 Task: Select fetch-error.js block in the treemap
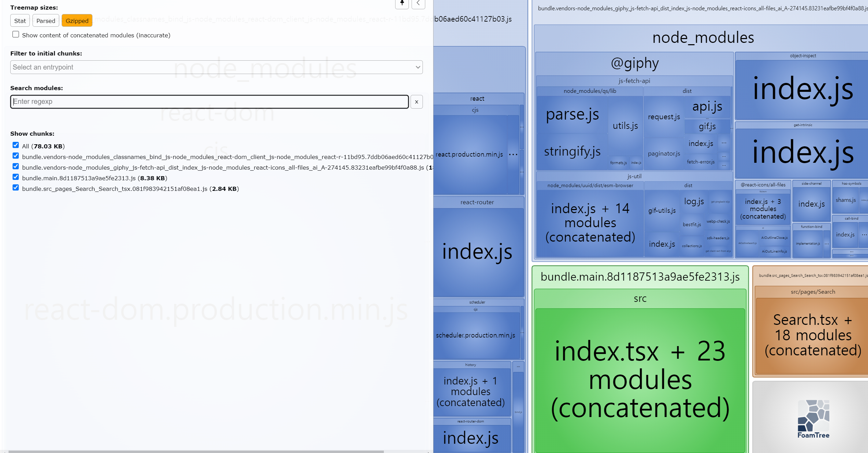point(701,162)
